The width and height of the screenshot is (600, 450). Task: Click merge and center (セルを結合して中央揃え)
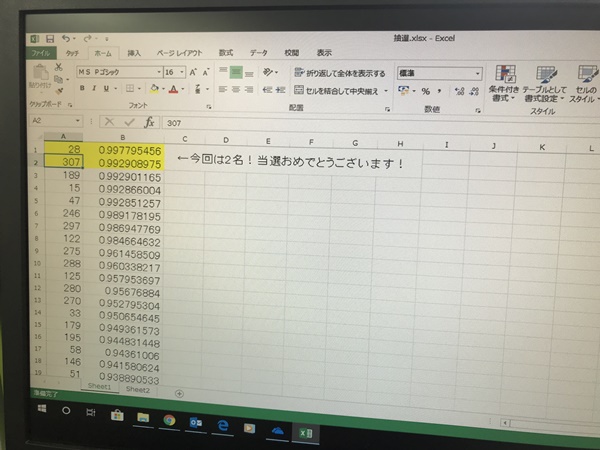(x=340, y=90)
